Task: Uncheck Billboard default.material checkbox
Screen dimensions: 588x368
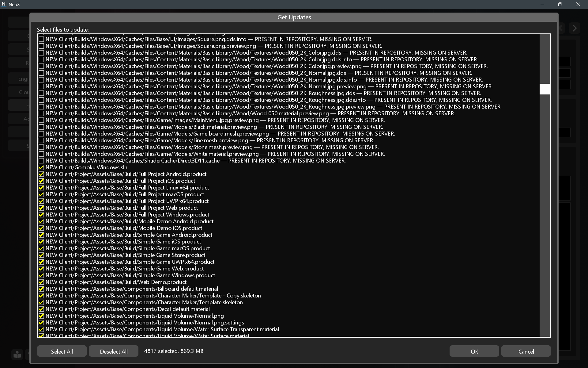Action: (41, 289)
